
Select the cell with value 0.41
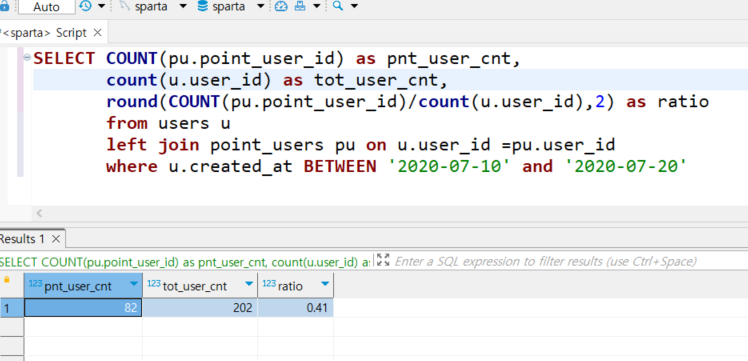pyautogui.click(x=295, y=308)
